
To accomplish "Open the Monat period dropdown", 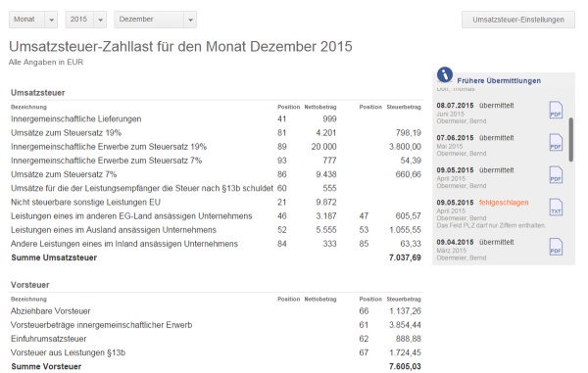I will coord(33,20).
